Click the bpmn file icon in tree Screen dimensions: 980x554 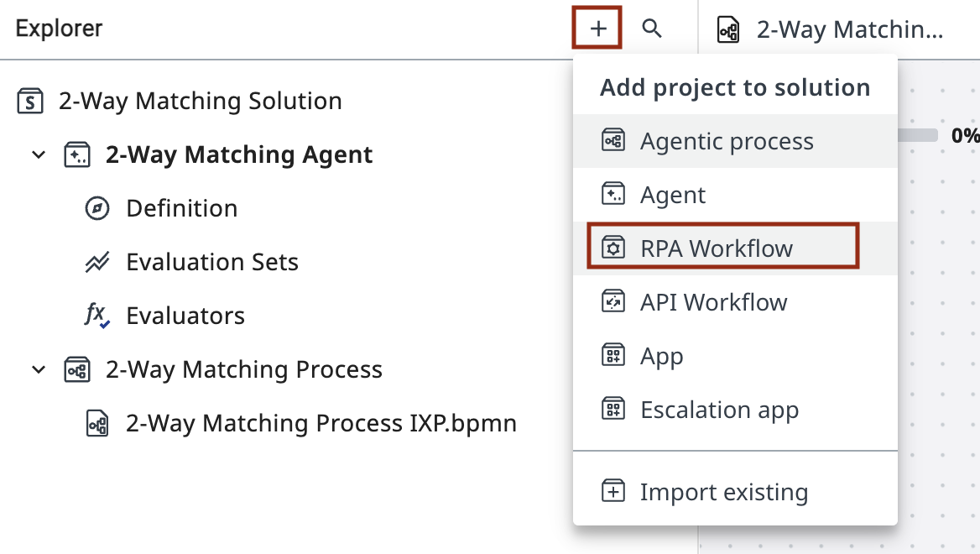96,423
